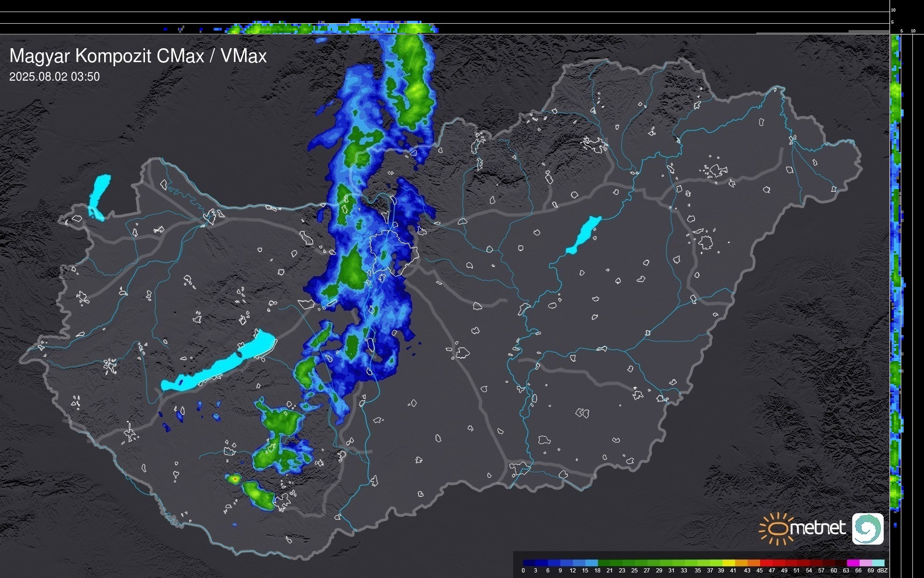924x578 pixels.
Task: Click the bright green cell north of Hungary
Action: [x=414, y=88]
